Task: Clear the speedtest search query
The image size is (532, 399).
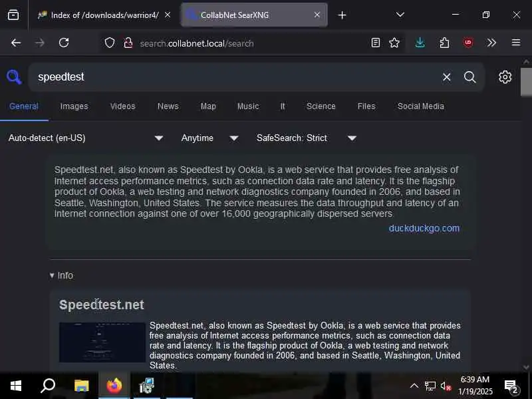Action: point(446,77)
